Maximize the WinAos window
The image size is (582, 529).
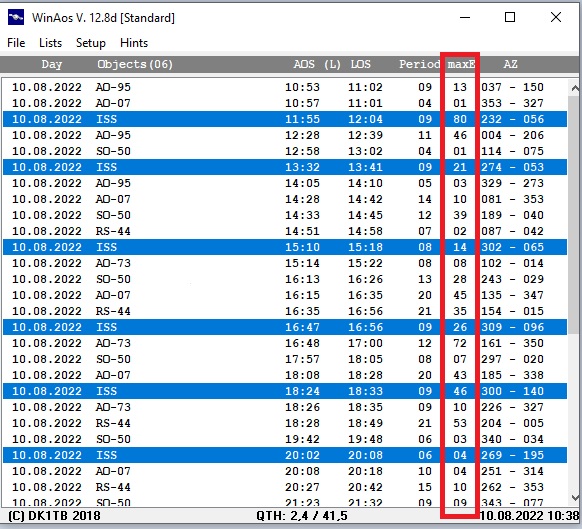pos(510,17)
